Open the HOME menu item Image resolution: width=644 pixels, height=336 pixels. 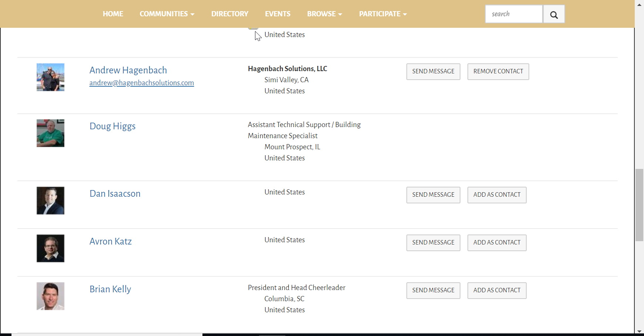click(113, 14)
